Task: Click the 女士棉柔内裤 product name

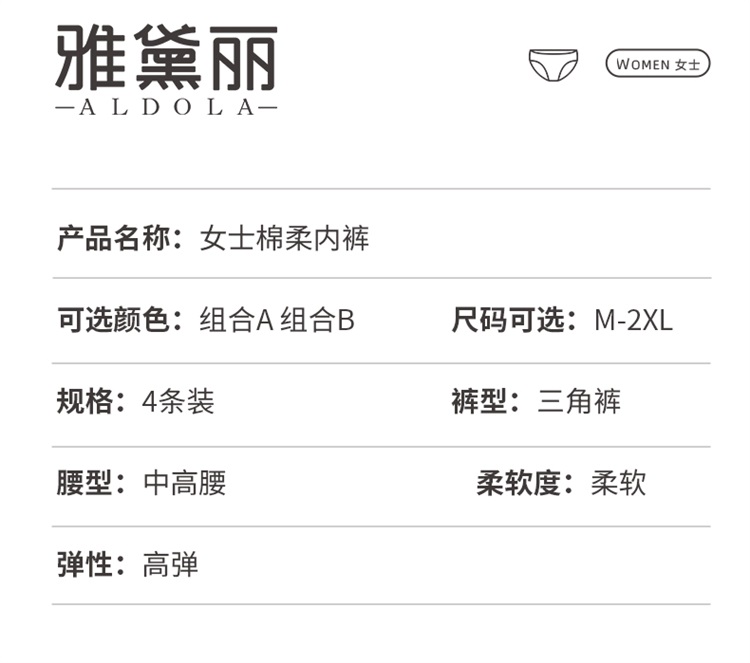Action: [285, 239]
